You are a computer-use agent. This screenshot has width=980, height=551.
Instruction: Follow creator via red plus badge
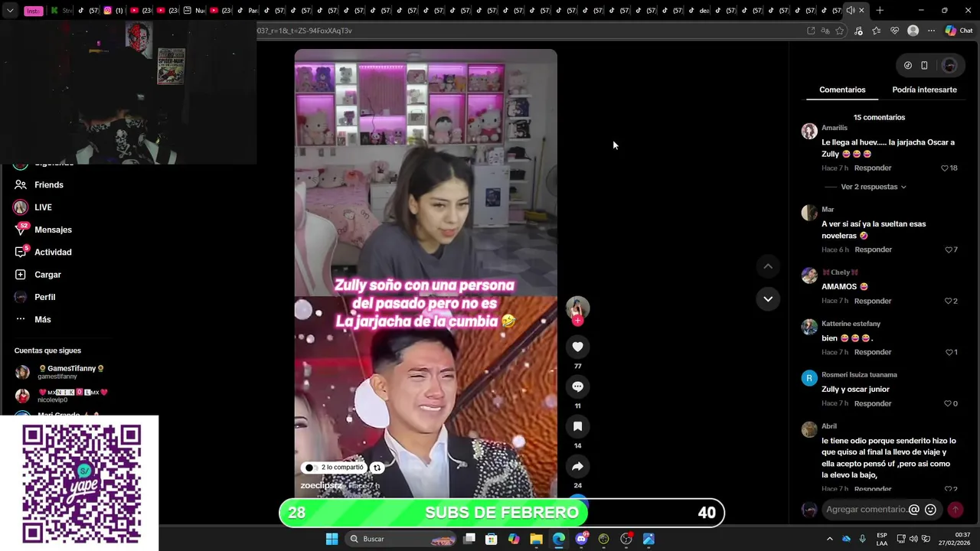tap(577, 321)
